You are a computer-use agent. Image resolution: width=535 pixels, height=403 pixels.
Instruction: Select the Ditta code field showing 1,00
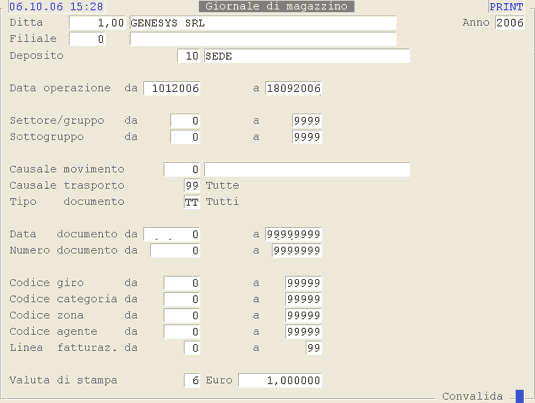tap(97, 23)
